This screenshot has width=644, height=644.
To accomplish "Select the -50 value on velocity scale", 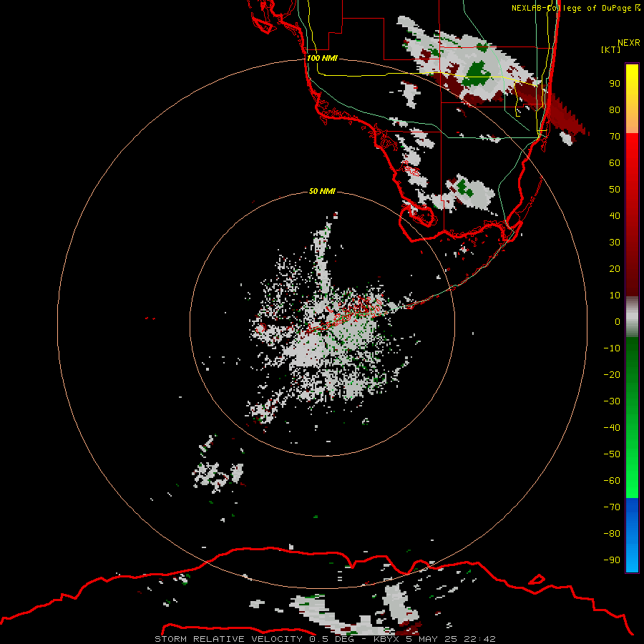I will point(612,454).
